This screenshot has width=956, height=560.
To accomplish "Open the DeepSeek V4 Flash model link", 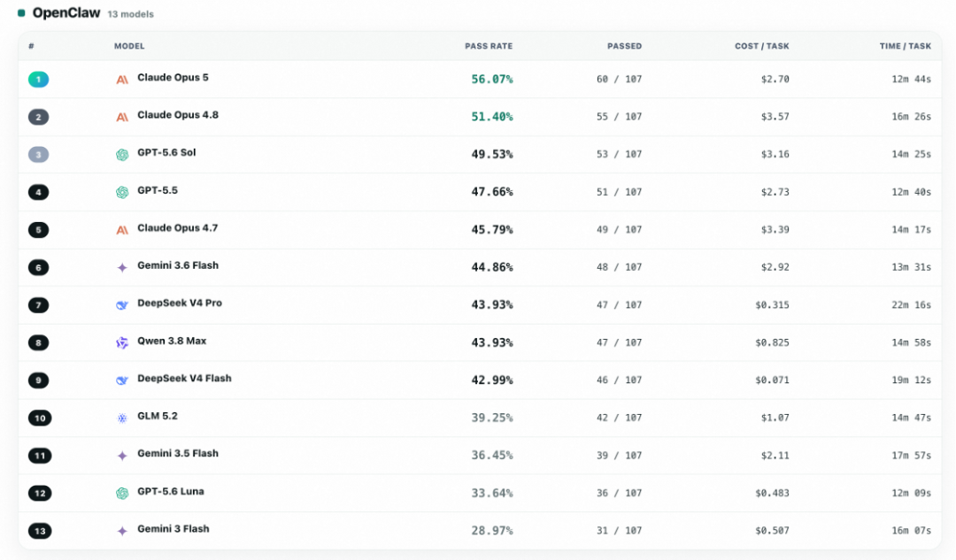I will [x=184, y=379].
